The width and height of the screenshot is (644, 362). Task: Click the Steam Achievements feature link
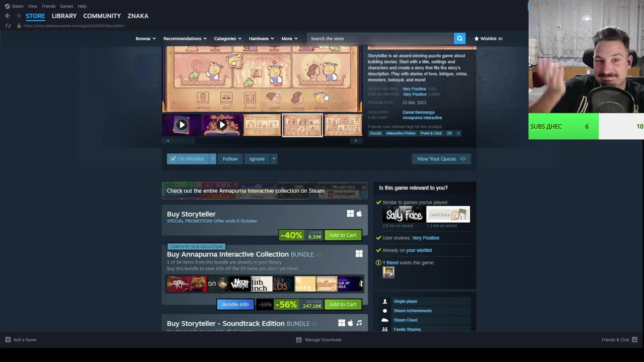[413, 311]
